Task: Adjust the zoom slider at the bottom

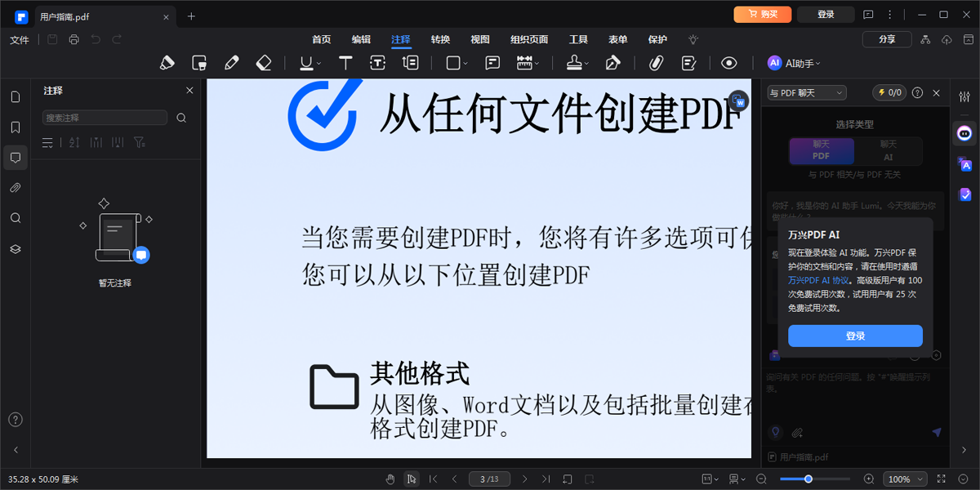Action: pyautogui.click(x=808, y=480)
